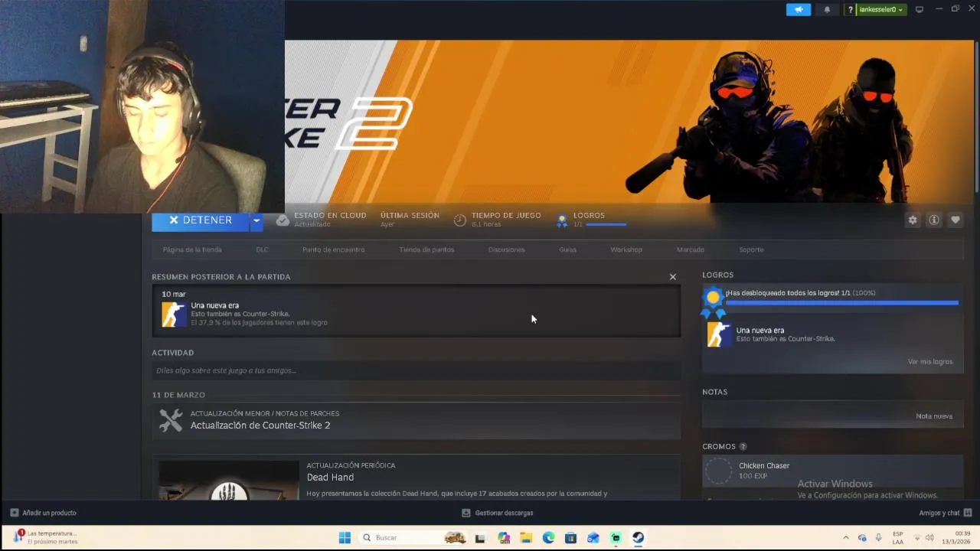Viewport: 980px width, 551px height.
Task: Click the question mark help icon
Action: point(851,10)
